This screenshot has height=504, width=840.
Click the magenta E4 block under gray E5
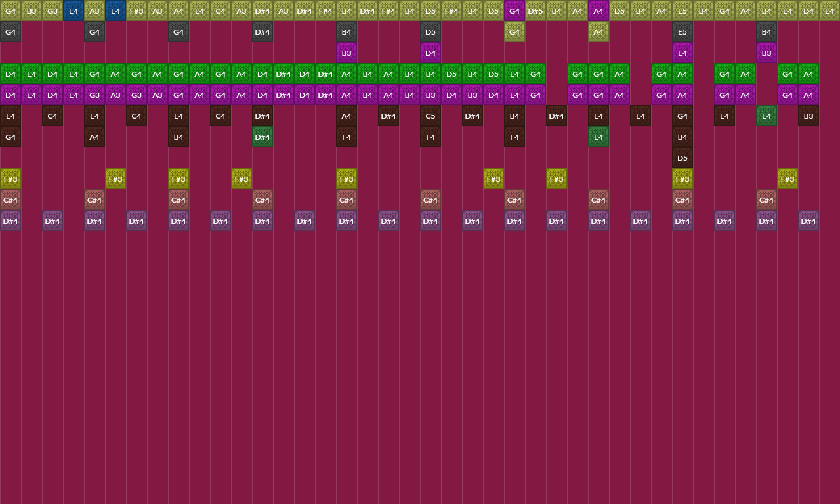click(682, 53)
